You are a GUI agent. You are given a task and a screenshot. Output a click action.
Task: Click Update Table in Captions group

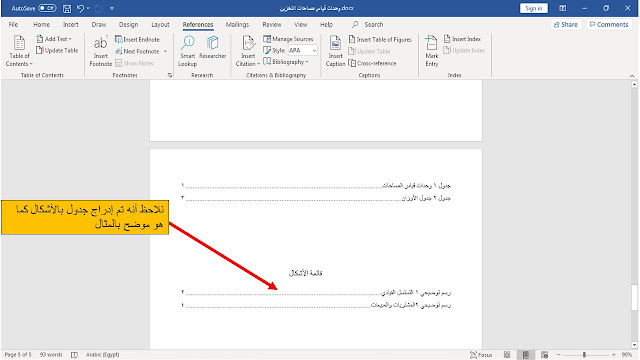369,51
